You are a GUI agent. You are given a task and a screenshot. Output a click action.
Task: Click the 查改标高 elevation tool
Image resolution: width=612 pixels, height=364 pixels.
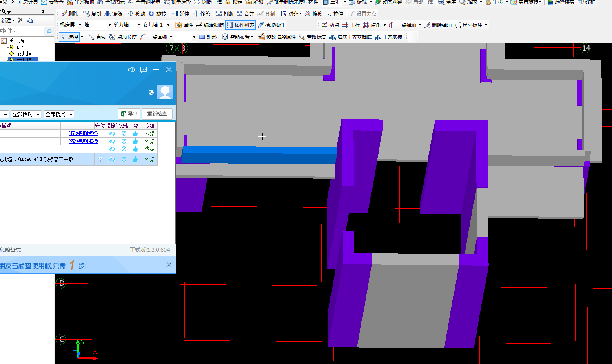pos(313,37)
